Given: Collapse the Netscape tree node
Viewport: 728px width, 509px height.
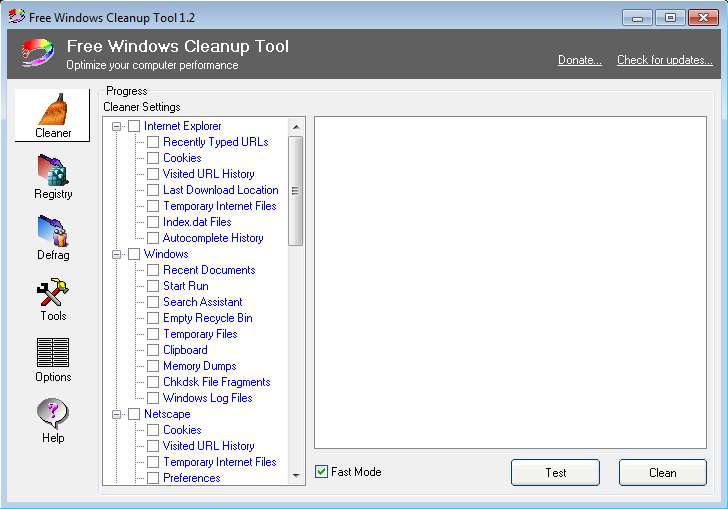Looking at the screenshot, I should pyautogui.click(x=116, y=414).
